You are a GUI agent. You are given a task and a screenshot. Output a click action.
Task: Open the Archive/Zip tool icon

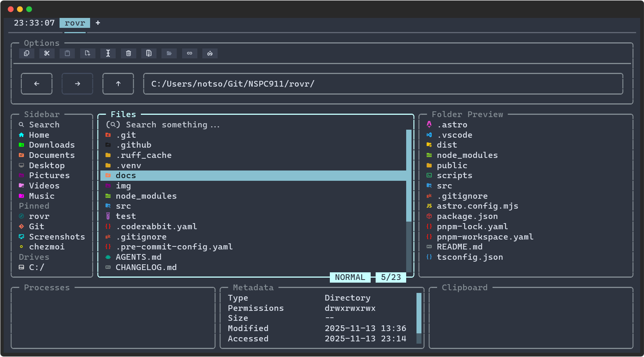[149, 53]
